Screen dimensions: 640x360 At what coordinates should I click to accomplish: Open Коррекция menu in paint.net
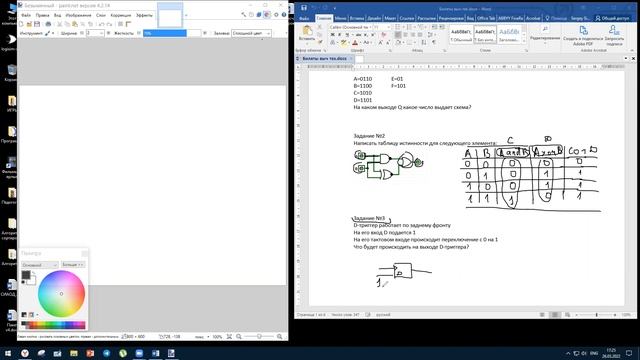[x=121, y=15]
